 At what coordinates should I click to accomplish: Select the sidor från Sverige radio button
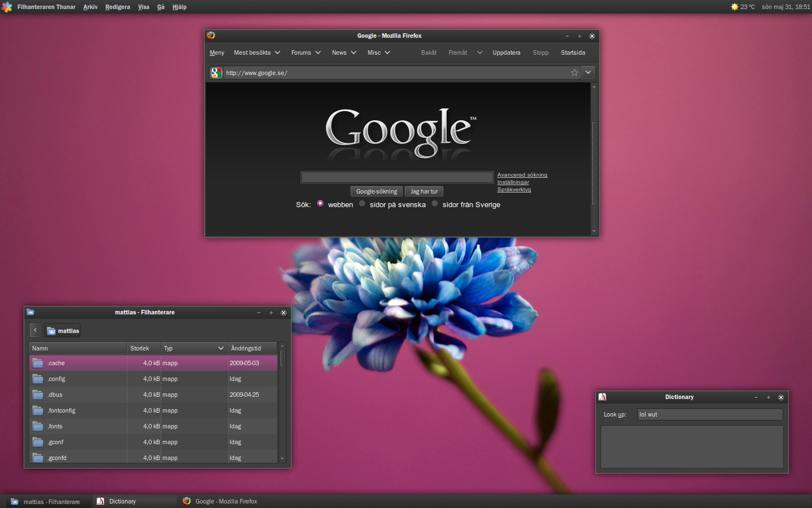[x=435, y=204]
